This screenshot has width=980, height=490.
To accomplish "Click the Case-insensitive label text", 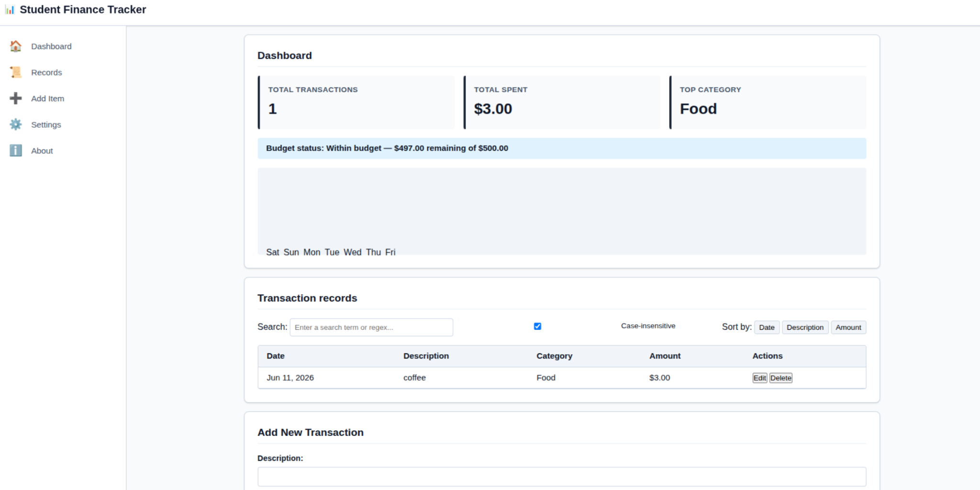I will point(648,326).
